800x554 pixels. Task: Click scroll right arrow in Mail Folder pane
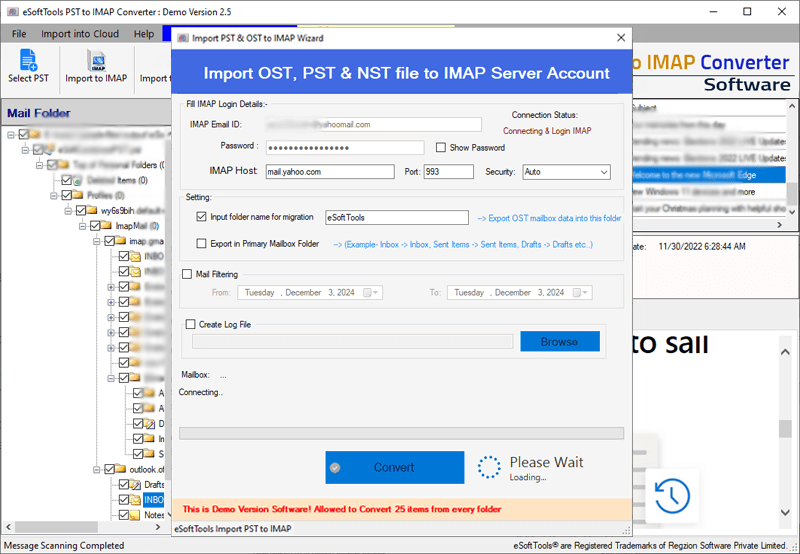158,526
